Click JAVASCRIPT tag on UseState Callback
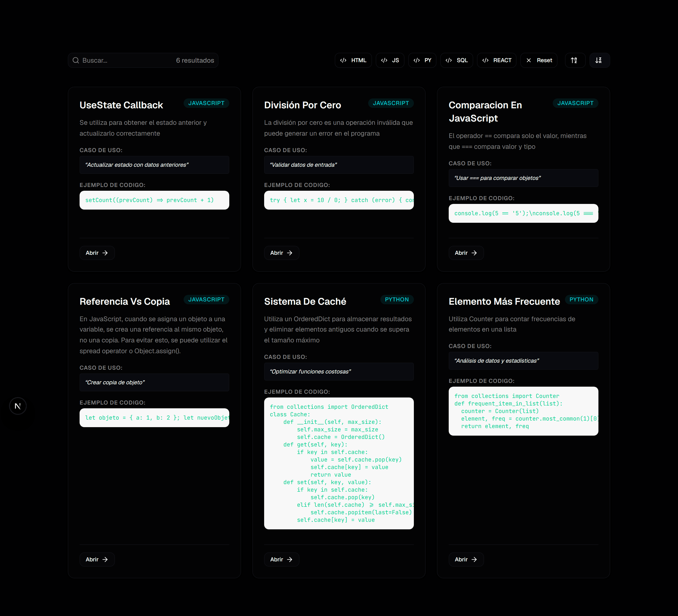This screenshot has height=616, width=678. click(x=206, y=103)
